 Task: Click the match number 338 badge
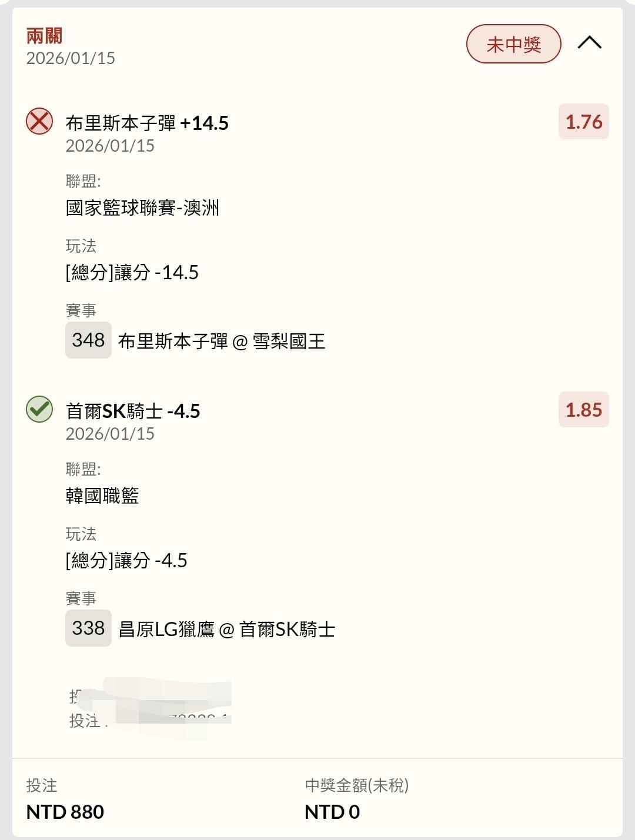tap(88, 628)
